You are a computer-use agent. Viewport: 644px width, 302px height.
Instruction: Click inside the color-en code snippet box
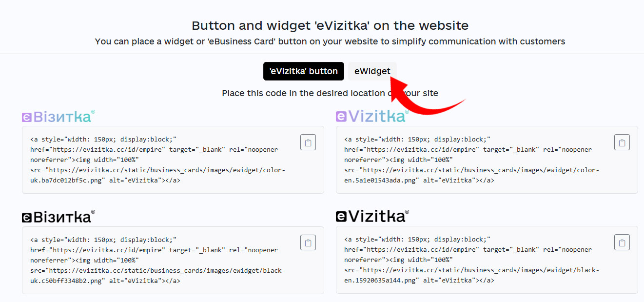[x=473, y=160]
